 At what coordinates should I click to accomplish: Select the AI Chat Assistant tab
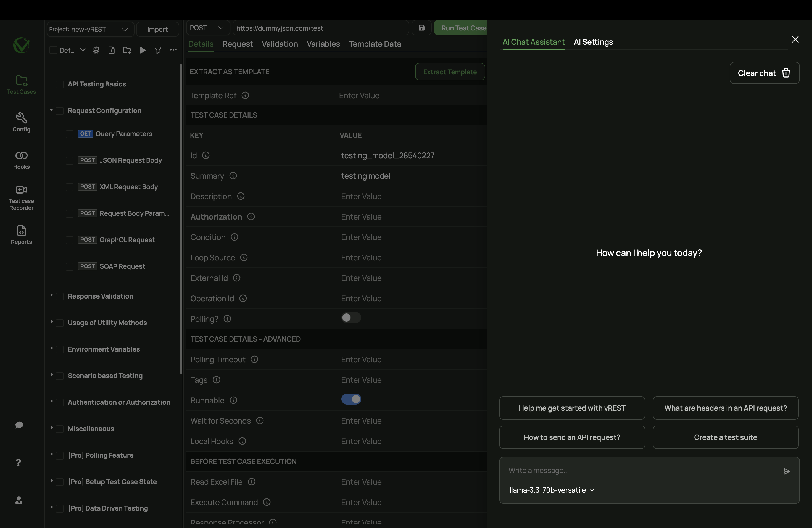pyautogui.click(x=533, y=42)
